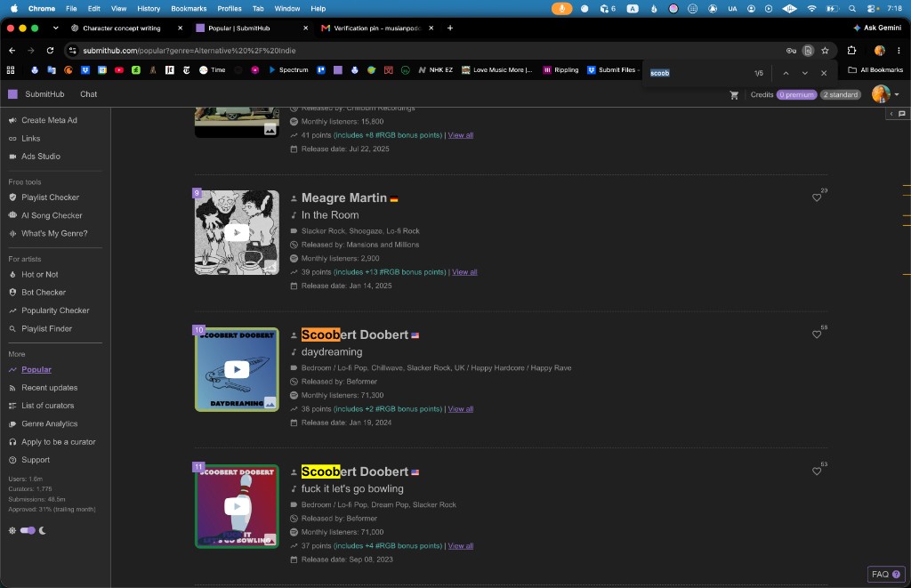
Task: Click the 0 premium credits badge
Action: (796, 94)
